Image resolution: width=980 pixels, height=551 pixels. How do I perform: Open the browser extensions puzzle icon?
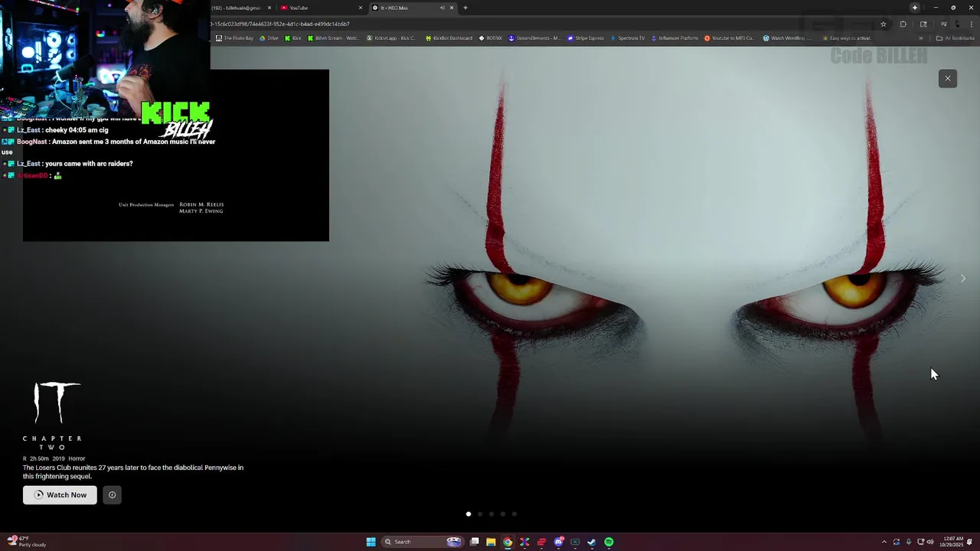[x=903, y=24]
